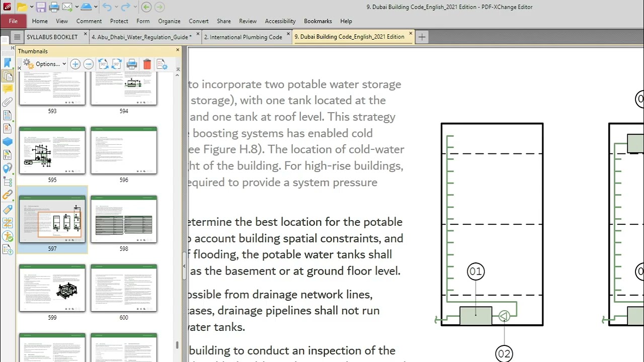Viewport: 644px width, 362px height.
Task: Expand the undo history dropdown
Action: [x=116, y=7]
